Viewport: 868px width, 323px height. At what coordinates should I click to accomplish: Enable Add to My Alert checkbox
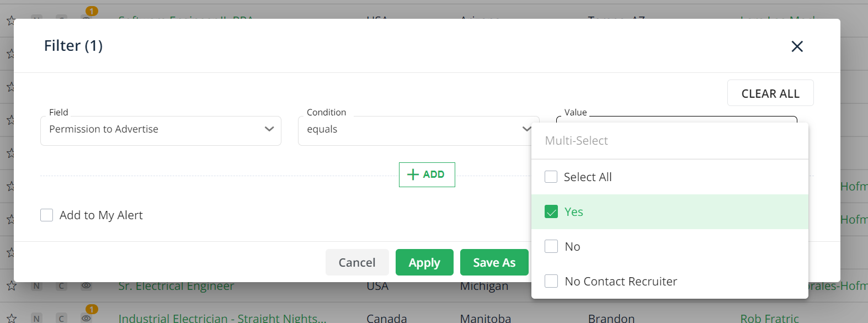(x=47, y=215)
